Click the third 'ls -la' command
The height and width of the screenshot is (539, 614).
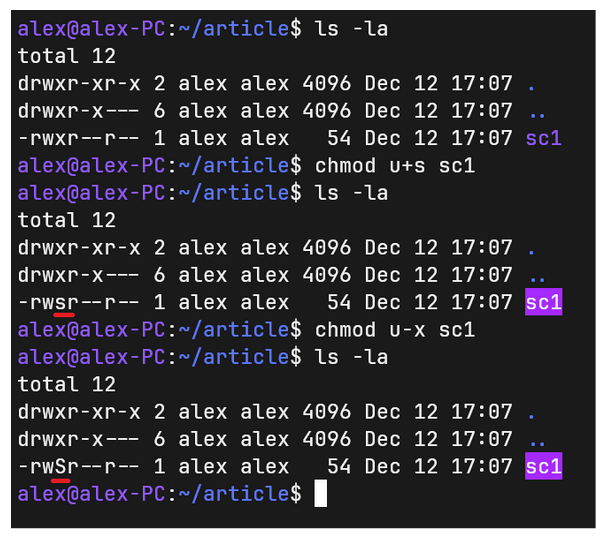(x=351, y=356)
